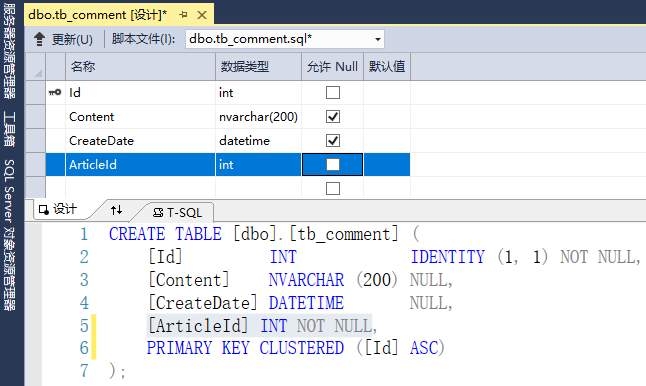Click the nvarchar(200) data type cell

point(258,117)
